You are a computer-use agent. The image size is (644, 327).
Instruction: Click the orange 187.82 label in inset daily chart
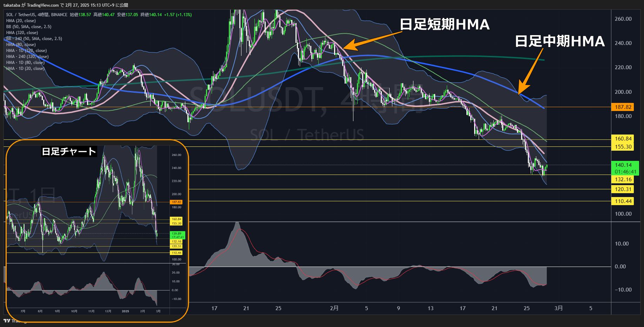(176, 202)
